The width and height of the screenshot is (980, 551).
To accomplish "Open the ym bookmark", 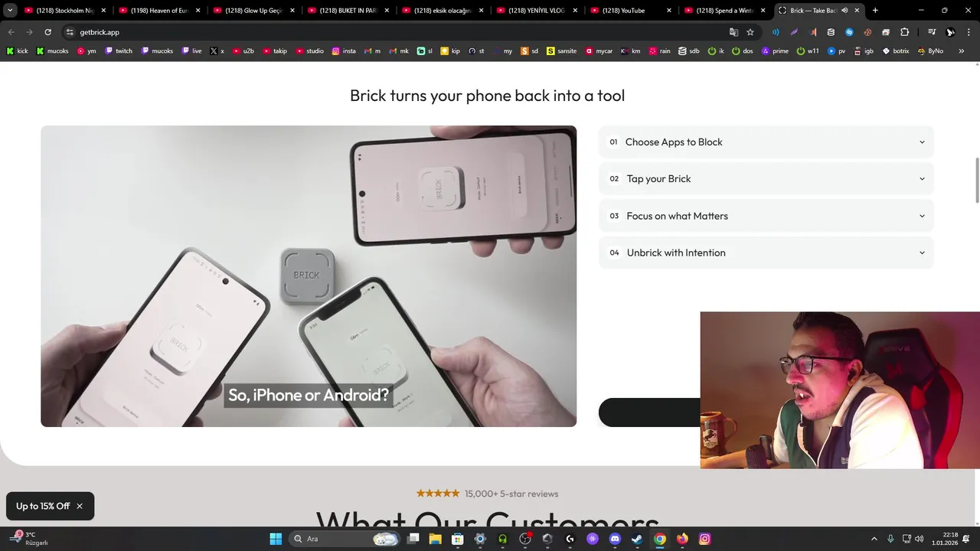I will click(x=87, y=51).
